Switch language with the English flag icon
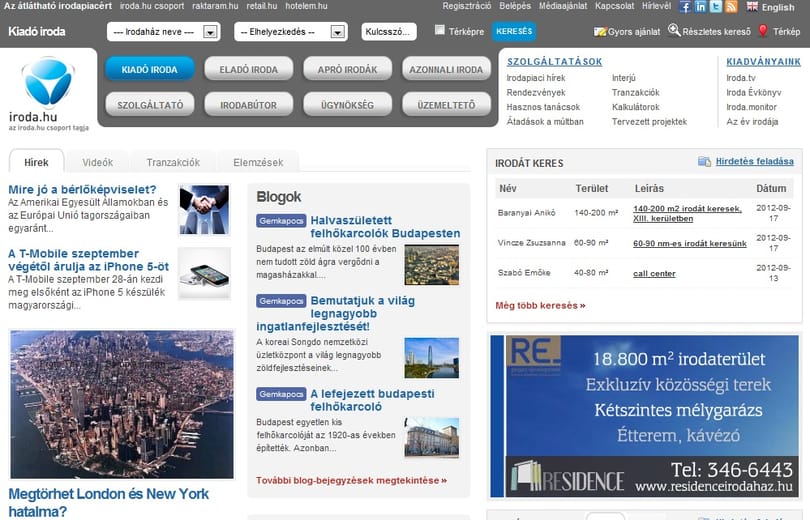810x520 pixels. click(x=752, y=7)
